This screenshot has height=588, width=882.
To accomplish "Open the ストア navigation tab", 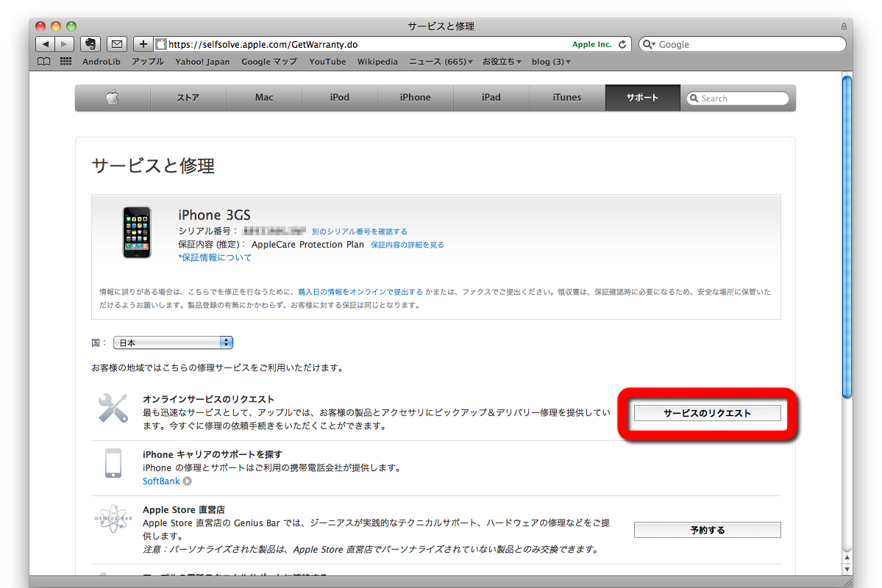I will 188,98.
